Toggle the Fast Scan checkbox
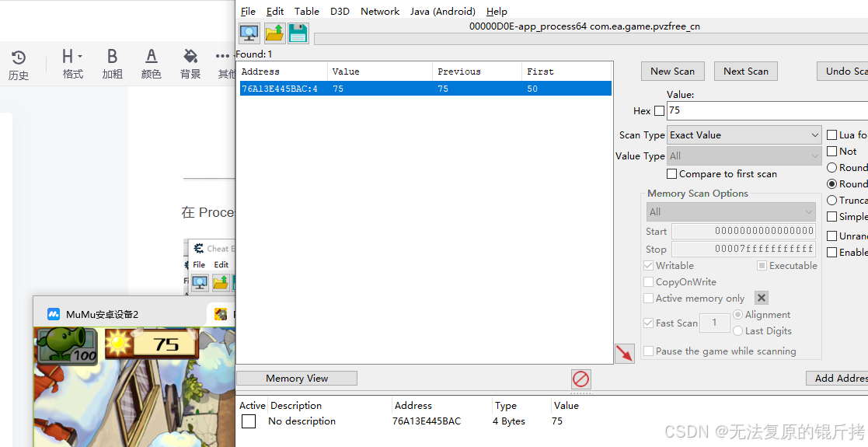The width and height of the screenshot is (868, 447). (648, 323)
